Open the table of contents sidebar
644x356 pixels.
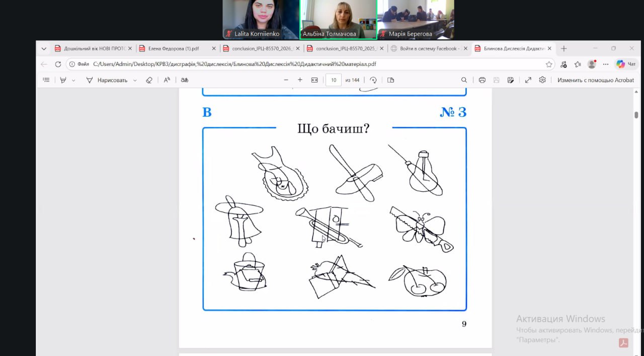pyautogui.click(x=46, y=80)
